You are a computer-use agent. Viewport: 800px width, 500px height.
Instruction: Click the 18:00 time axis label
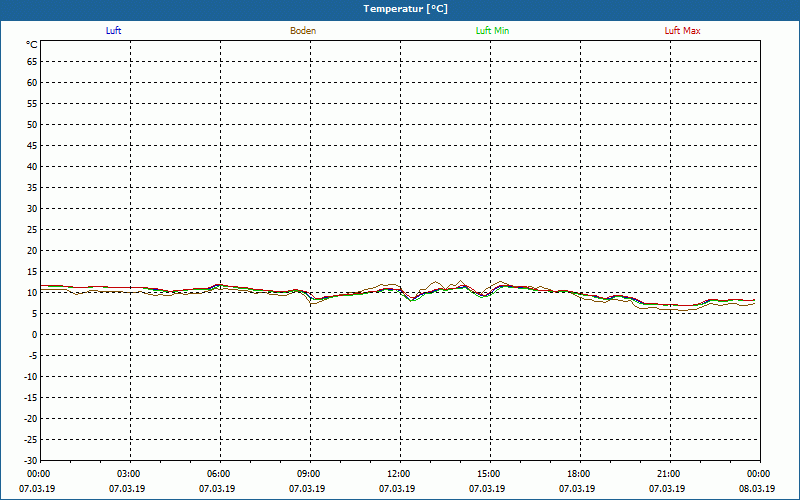tap(580, 474)
